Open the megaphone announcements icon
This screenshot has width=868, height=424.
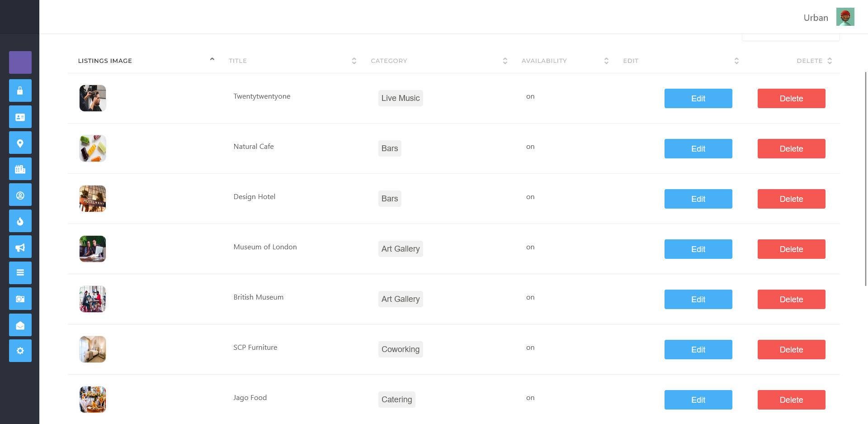20,247
